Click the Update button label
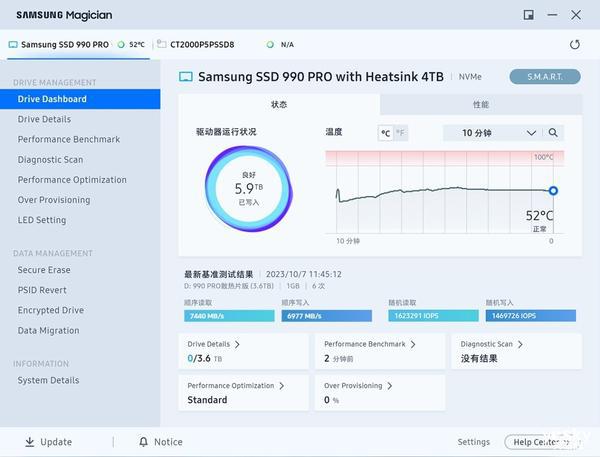 click(56, 442)
